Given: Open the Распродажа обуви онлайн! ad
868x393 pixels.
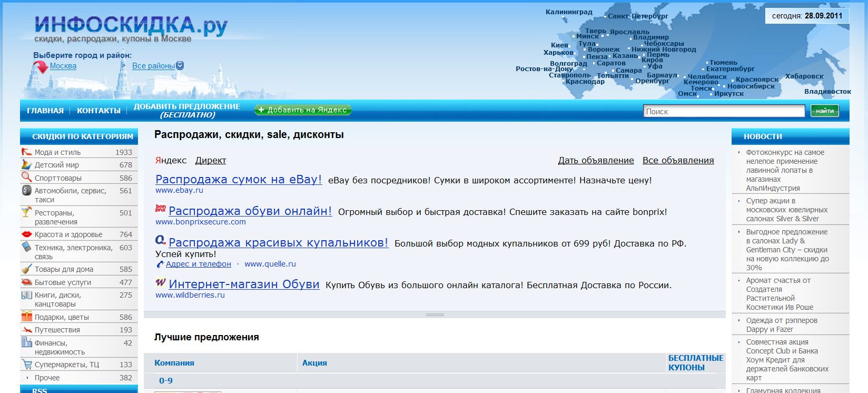Looking at the screenshot, I should point(250,211).
